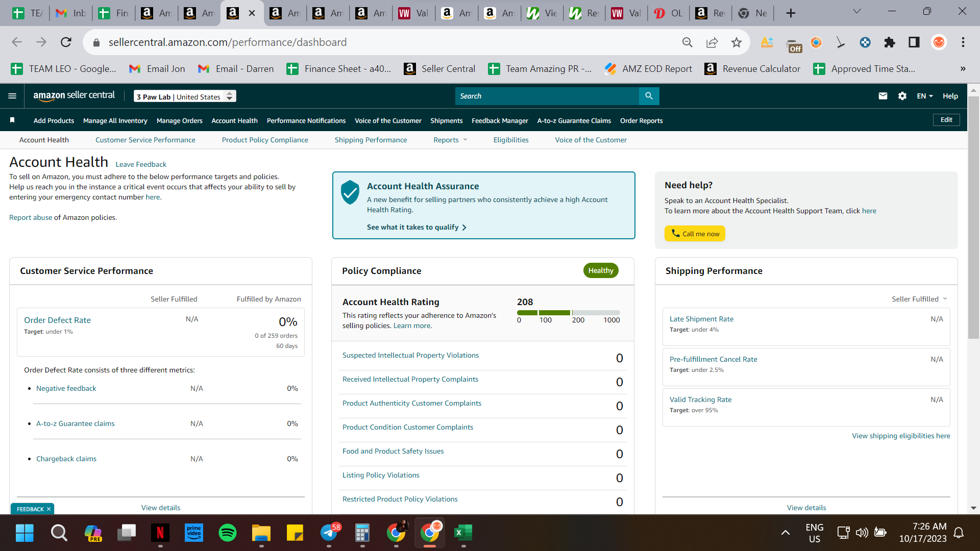Open the Windows notification bell
Image resolution: width=980 pixels, height=551 pixels.
coord(959,533)
